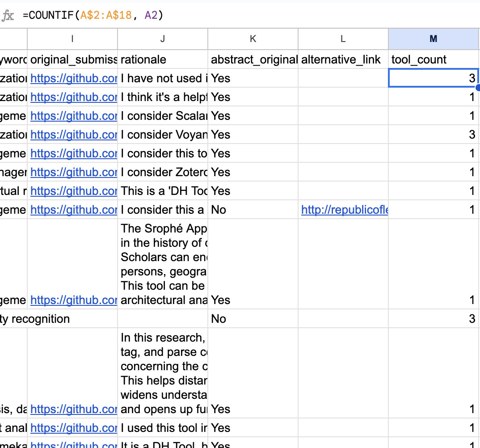Select 'No' cell in the 'ty recognition' row
480x448 pixels.
pyautogui.click(x=253, y=319)
